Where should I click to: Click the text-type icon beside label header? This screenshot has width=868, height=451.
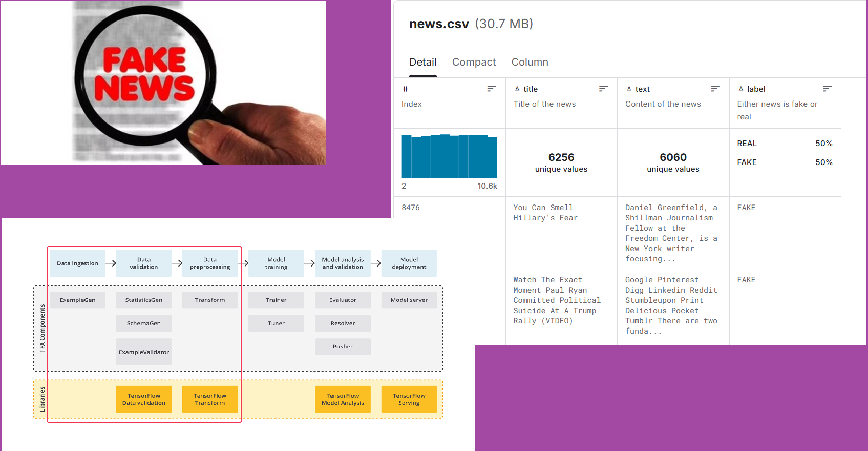click(x=740, y=89)
